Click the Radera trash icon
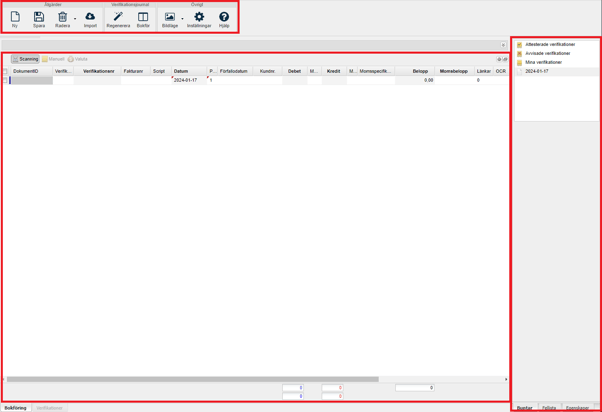Image resolution: width=602 pixels, height=412 pixels. 62,18
